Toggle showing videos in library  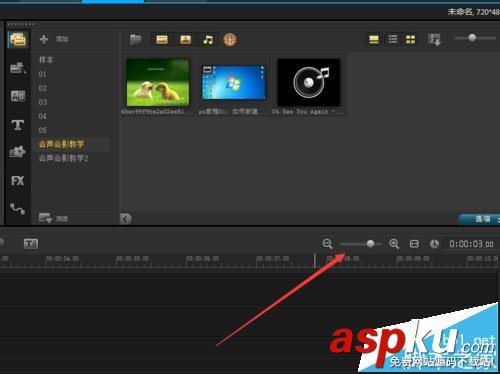(162, 40)
